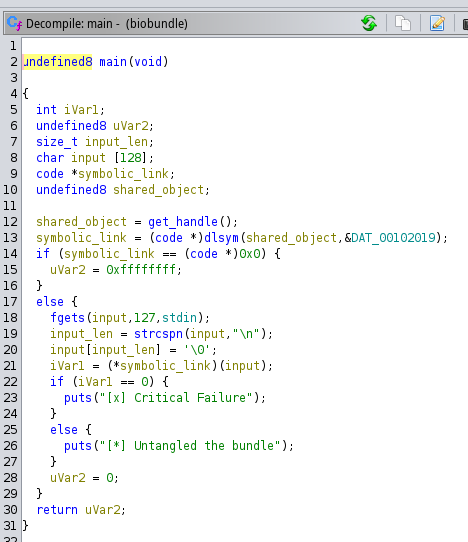Image resolution: width=468 pixels, height=542 pixels.
Task: Click the Export/edit notepad pencil icon
Action: click(x=437, y=24)
